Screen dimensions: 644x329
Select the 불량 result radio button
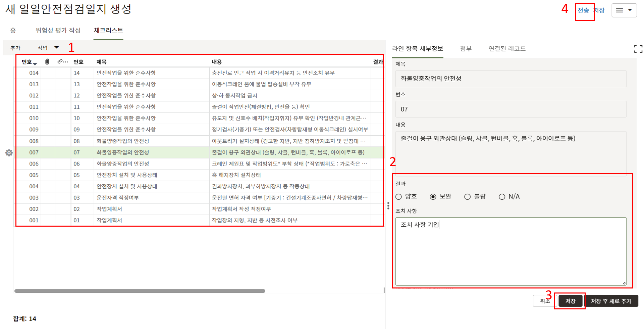point(467,197)
